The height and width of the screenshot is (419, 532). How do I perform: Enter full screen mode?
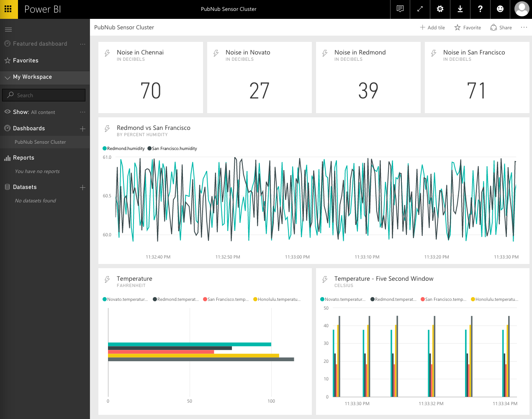(x=420, y=9)
